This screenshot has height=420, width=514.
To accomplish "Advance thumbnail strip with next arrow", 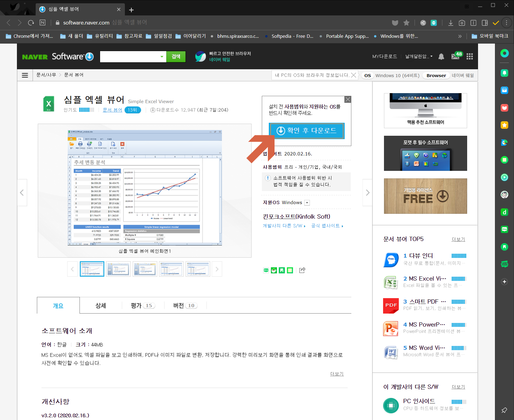I will coord(217,269).
